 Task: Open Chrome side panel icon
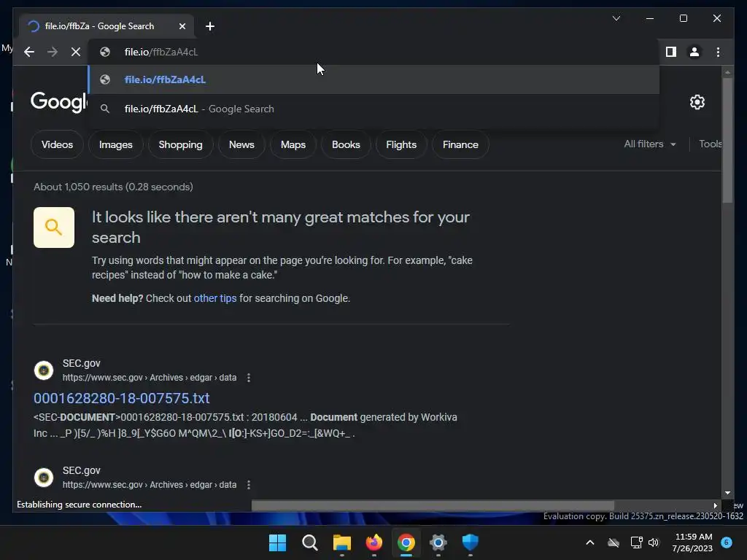click(x=671, y=52)
